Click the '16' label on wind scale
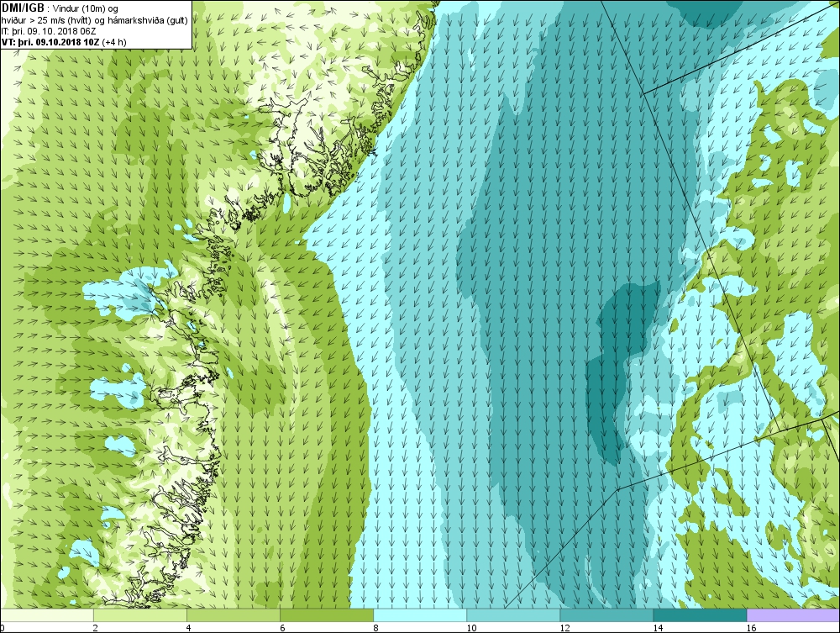Viewport: 840px width, 633px height. click(x=751, y=628)
